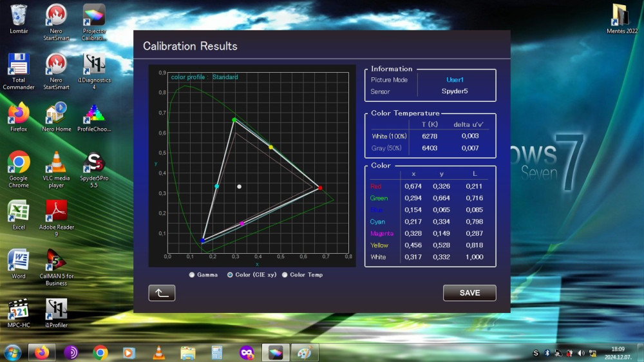This screenshot has height=362, width=644.
Task: Open the i1Profiler desktop icon
Action: [x=57, y=310]
